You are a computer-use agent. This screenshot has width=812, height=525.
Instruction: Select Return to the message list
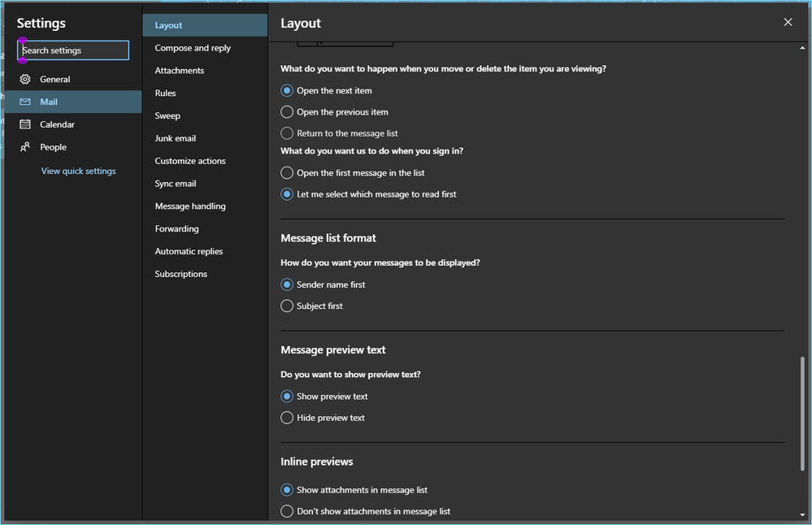coord(287,133)
